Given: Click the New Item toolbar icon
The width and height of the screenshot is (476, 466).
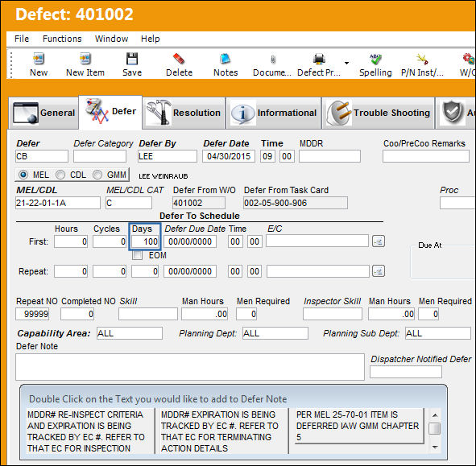Looking at the screenshot, I should pos(85,59).
